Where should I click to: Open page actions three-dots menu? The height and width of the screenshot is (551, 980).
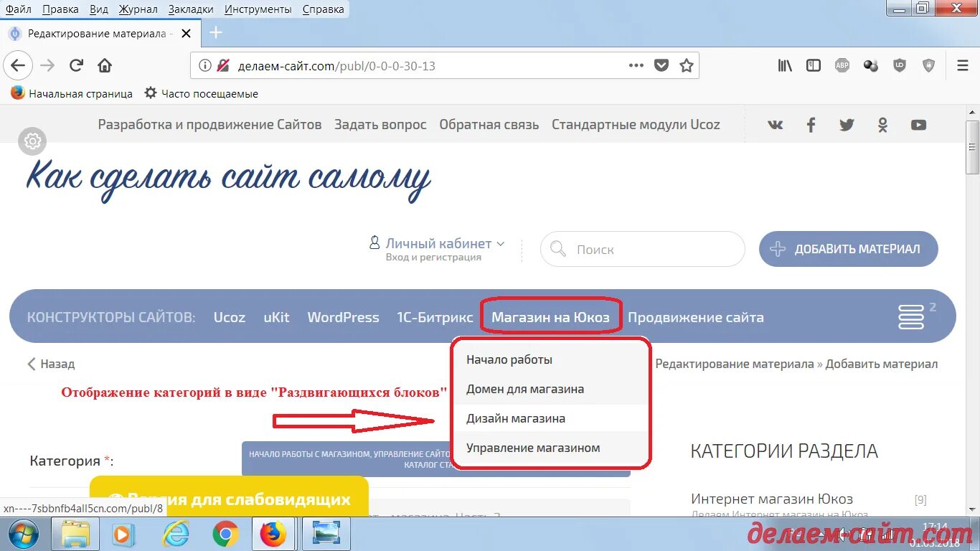pos(636,65)
